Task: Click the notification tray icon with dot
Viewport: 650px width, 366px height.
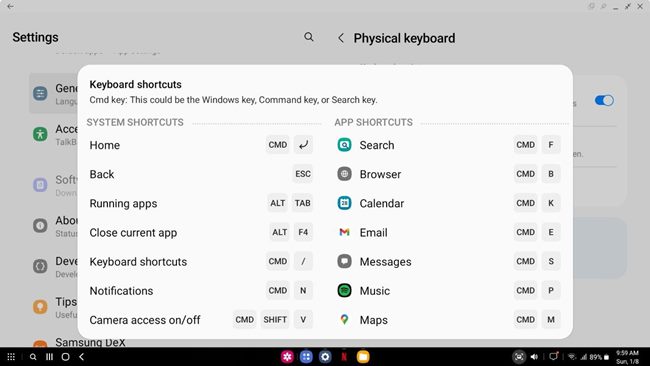Action: [x=553, y=356]
